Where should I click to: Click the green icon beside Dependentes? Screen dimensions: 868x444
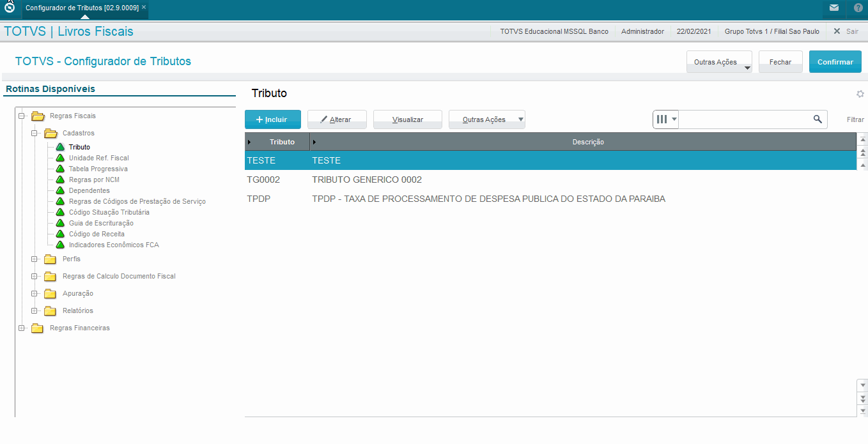60,191
